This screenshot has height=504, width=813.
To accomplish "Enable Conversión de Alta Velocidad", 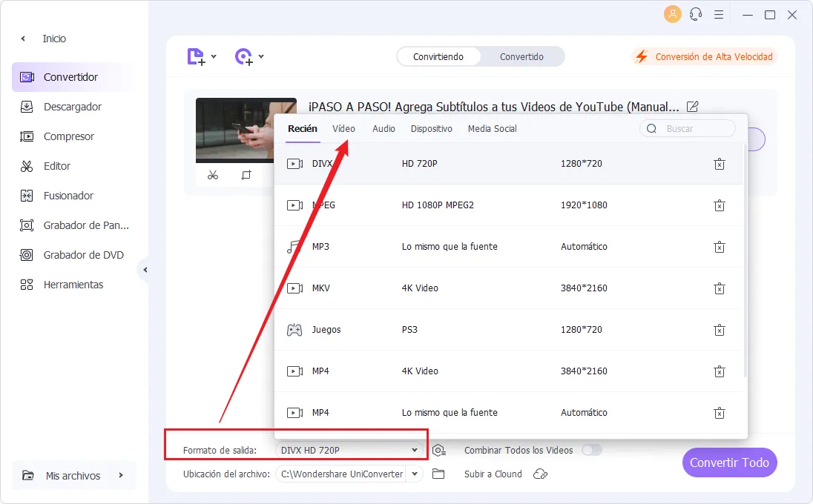I will point(704,56).
